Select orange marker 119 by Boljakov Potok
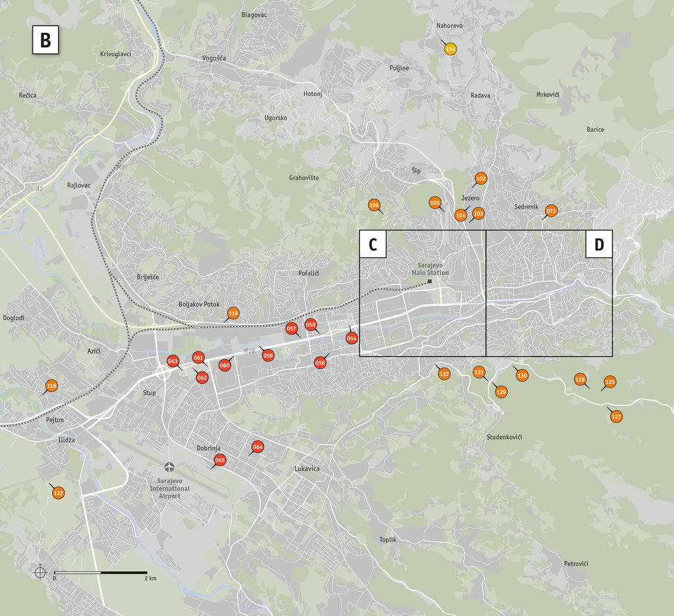Screen dimensions: 674x616 point(233,313)
